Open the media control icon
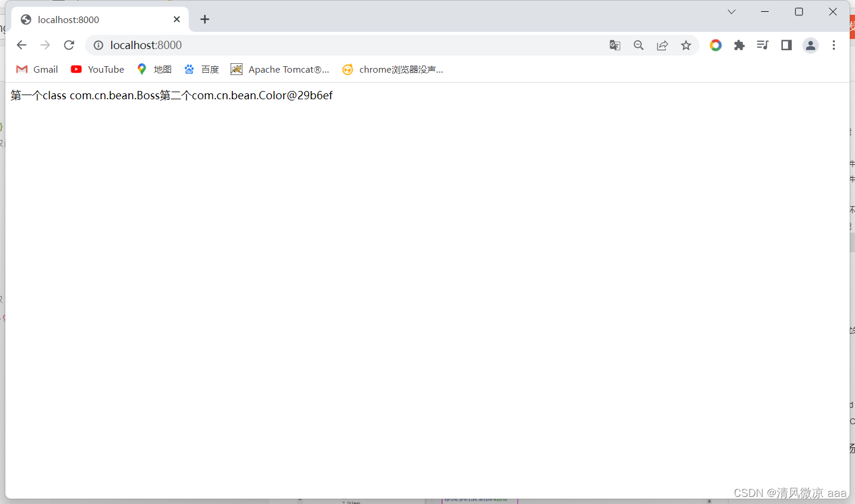This screenshot has width=855, height=504. (763, 45)
